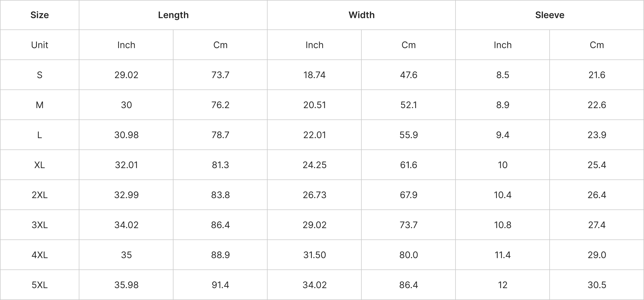644x300 pixels.
Task: Click the 5XL size row label
Action: [40, 285]
